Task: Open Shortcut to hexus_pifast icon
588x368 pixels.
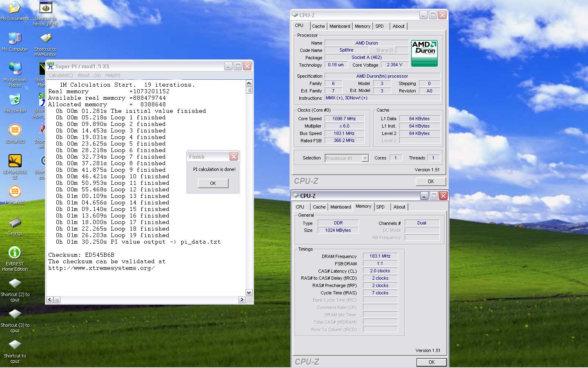Action: click(45, 13)
